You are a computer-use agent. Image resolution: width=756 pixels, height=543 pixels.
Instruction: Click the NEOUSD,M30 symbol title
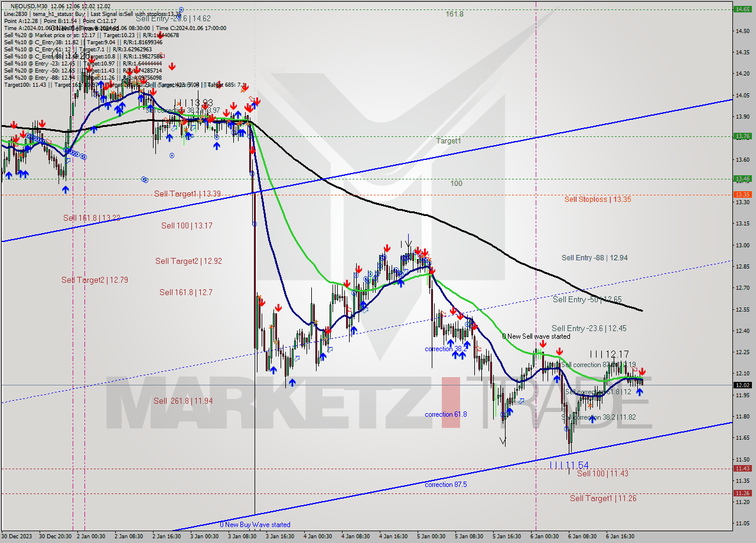pos(29,6)
